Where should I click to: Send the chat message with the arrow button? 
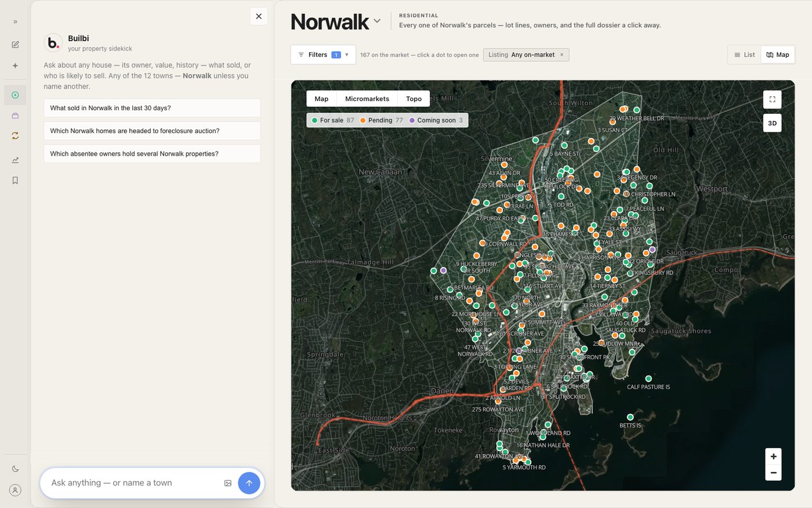[x=249, y=483]
